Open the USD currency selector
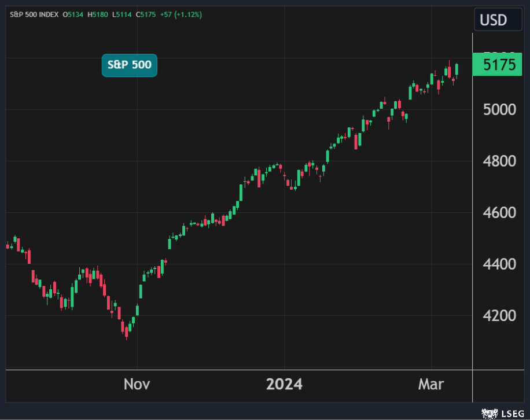 coord(493,20)
